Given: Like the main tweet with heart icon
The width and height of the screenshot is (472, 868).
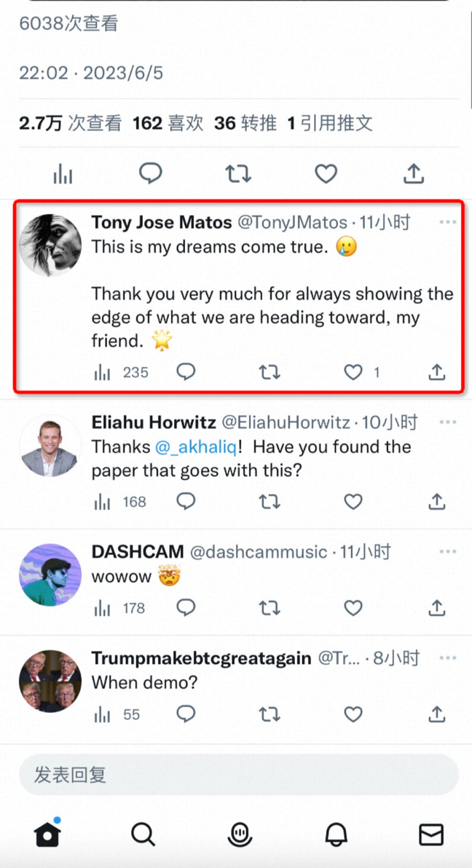Looking at the screenshot, I should point(326,173).
